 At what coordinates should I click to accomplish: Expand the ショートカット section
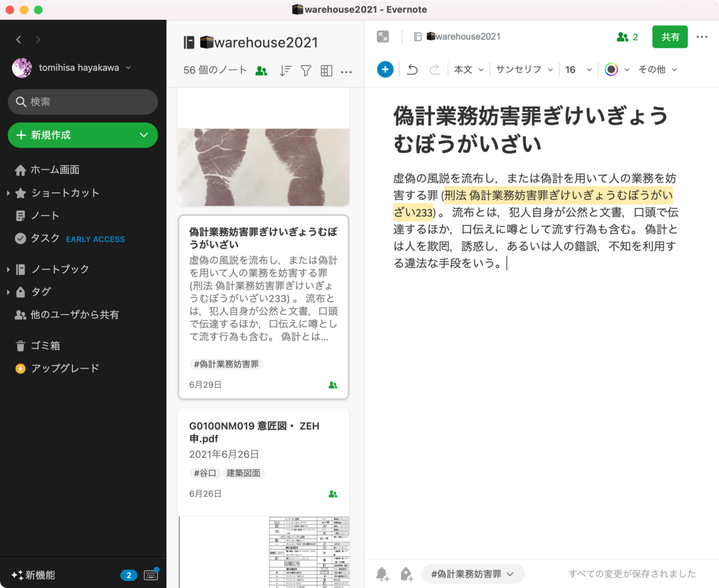pyautogui.click(x=8, y=193)
